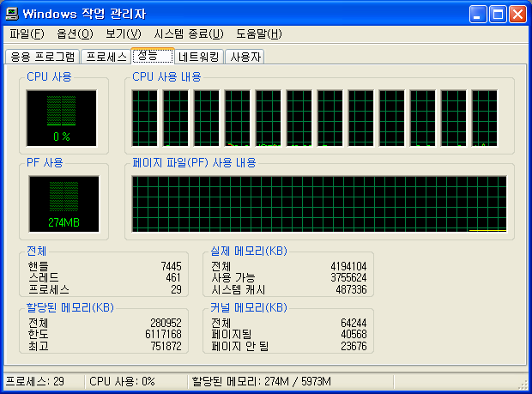The image size is (532, 394).
Task: Click the 최고 value 751872
Action: tap(166, 346)
